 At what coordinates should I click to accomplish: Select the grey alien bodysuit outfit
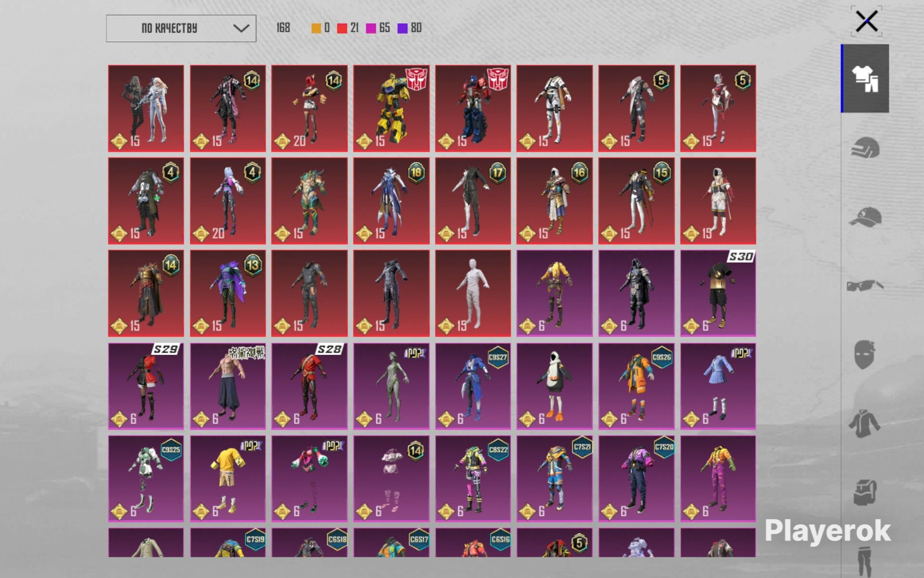[392, 386]
